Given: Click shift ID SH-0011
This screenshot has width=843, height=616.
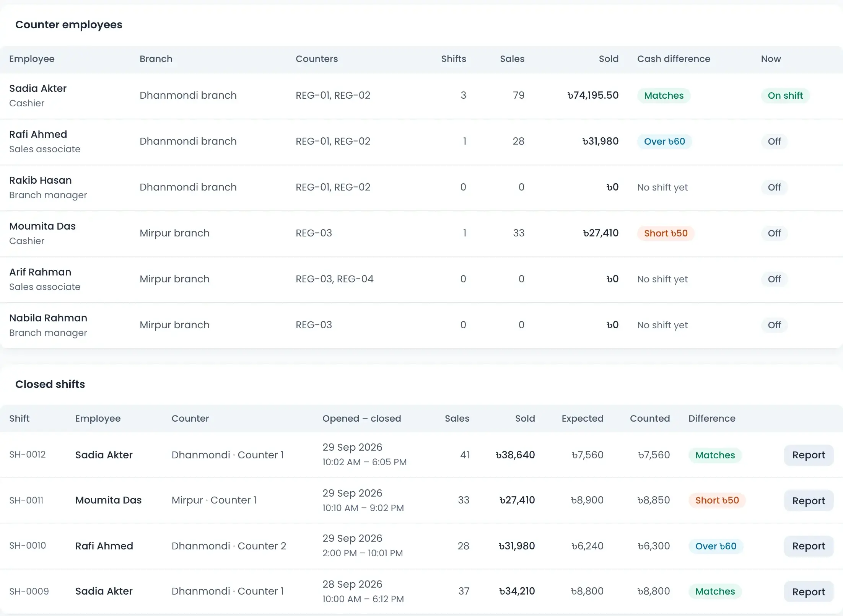Looking at the screenshot, I should [x=26, y=500].
